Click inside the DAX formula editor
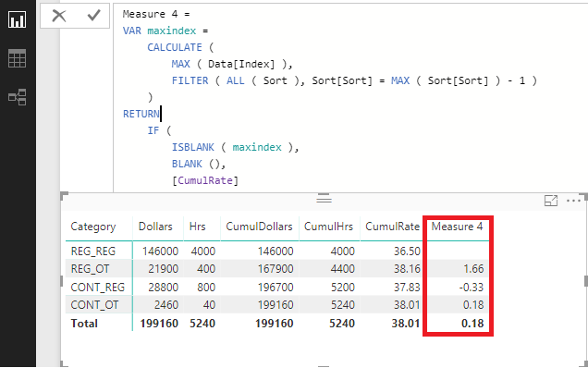Viewport: 588px width, 368px height. [350, 97]
